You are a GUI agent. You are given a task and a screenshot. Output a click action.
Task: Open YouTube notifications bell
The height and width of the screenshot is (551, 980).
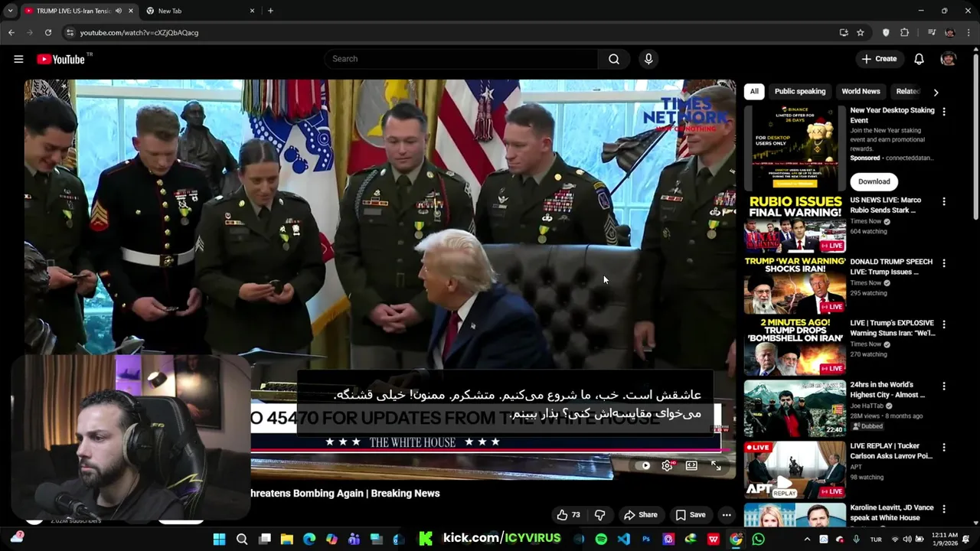click(x=919, y=59)
